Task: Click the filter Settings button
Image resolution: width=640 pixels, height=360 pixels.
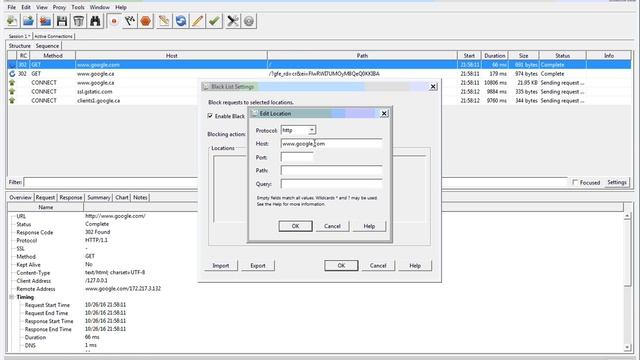Action: pos(617,182)
